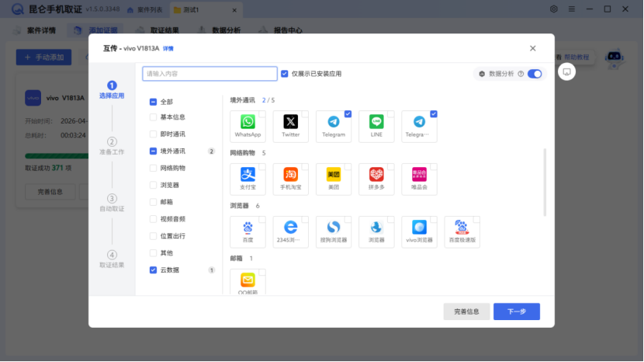This screenshot has height=362, width=644.
Task: Open the settings gear in title bar
Action: (554, 9)
